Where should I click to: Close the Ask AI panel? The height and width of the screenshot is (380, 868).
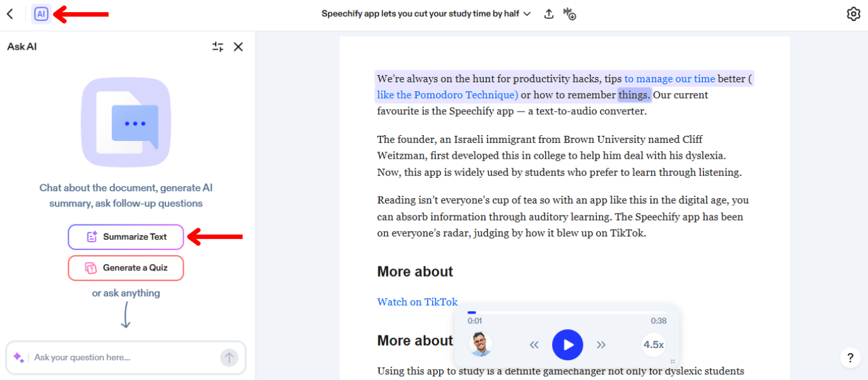(x=238, y=47)
